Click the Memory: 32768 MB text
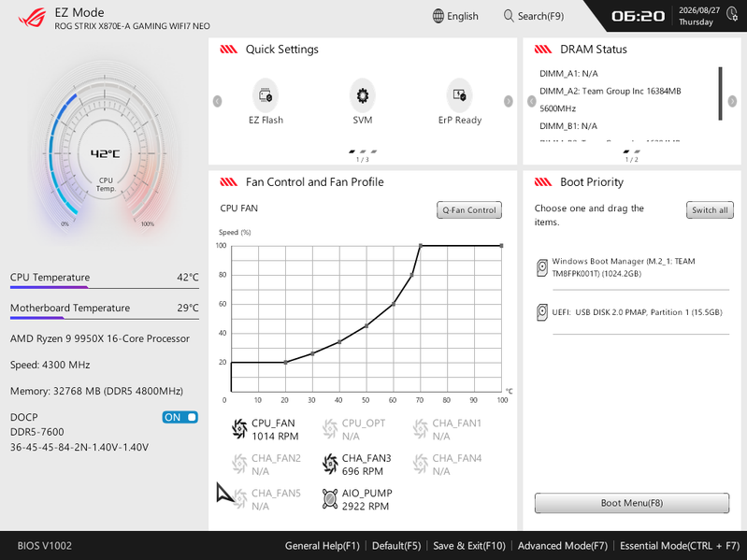Image resolution: width=747 pixels, height=560 pixels. pyautogui.click(x=96, y=391)
